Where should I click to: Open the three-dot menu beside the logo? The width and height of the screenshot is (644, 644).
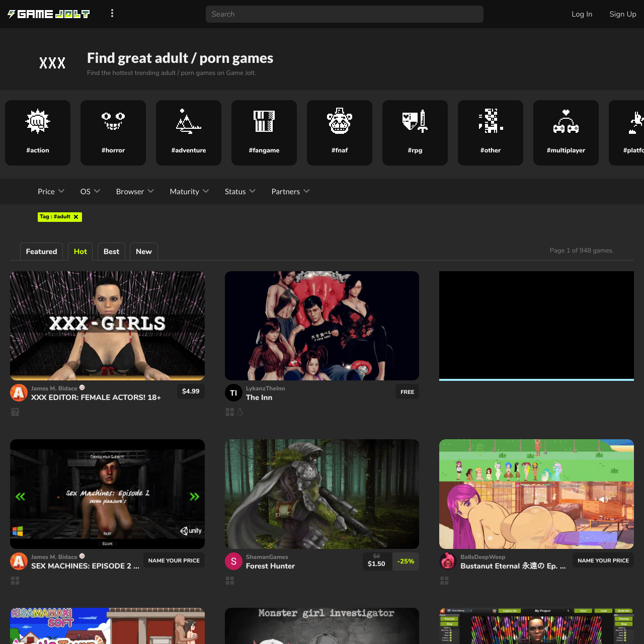click(x=112, y=14)
